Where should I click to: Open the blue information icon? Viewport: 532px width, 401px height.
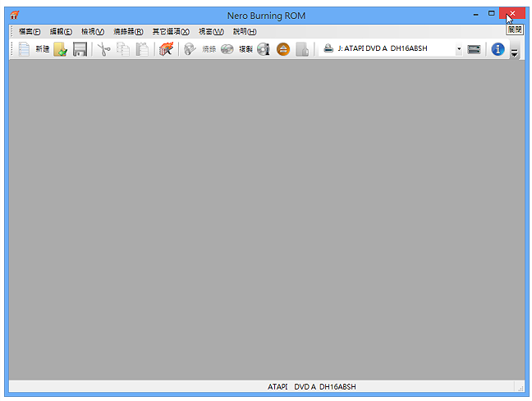pos(498,49)
